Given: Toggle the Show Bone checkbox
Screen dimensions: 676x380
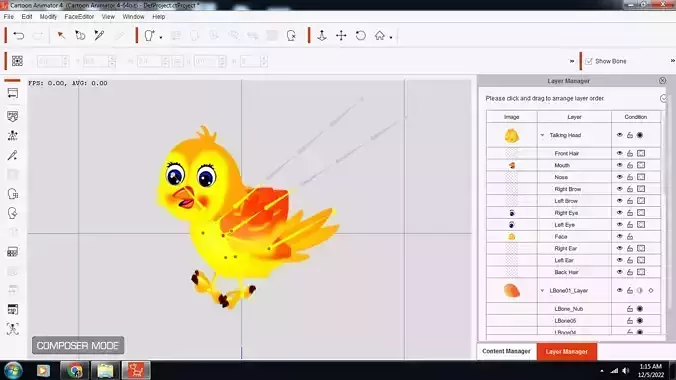Looking at the screenshot, I should 589,61.
